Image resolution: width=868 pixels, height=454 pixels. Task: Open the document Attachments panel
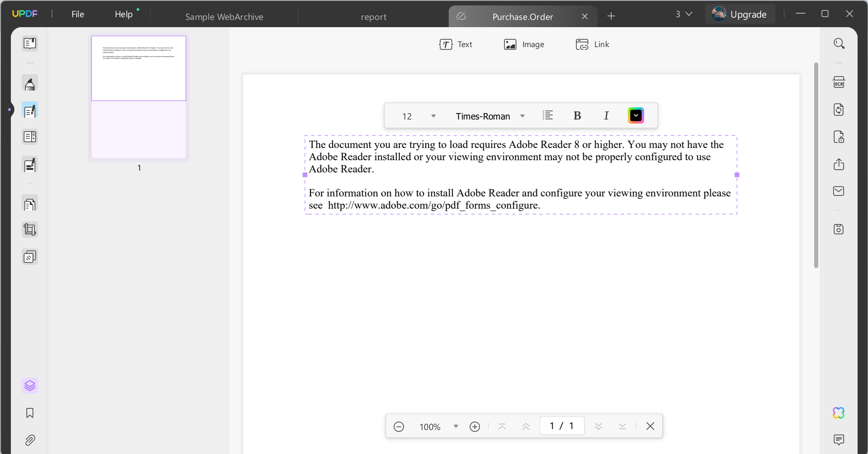pyautogui.click(x=31, y=440)
